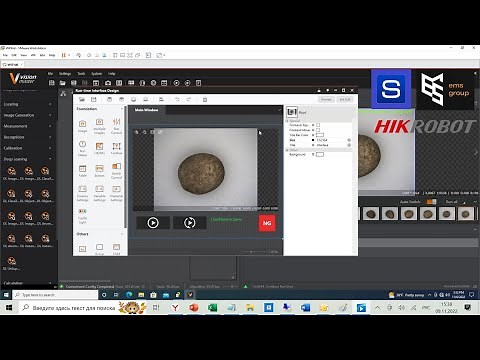Click the flow-tree icon beside the design window
The height and width of the screenshot is (360, 480).
click(63, 94)
